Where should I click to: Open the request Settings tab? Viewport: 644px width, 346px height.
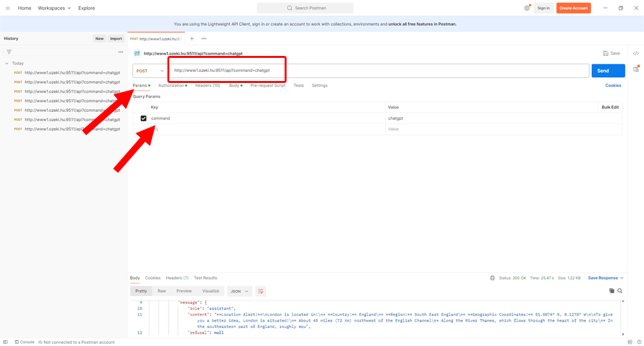pos(319,86)
